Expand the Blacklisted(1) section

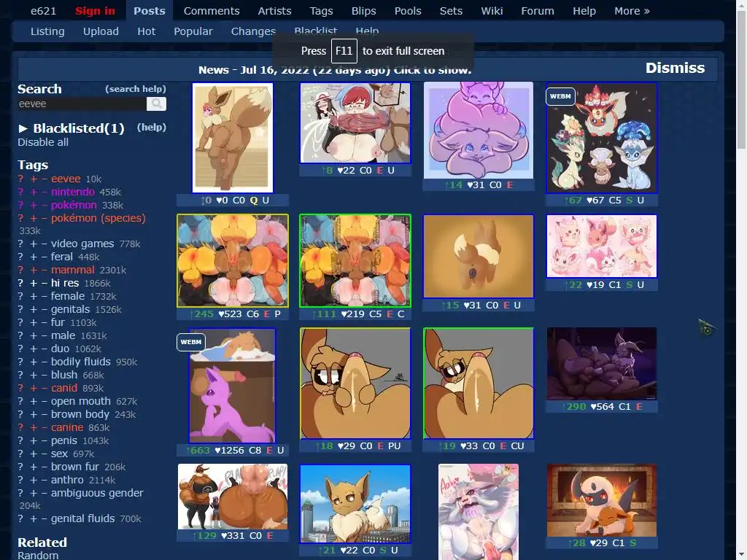(x=71, y=128)
